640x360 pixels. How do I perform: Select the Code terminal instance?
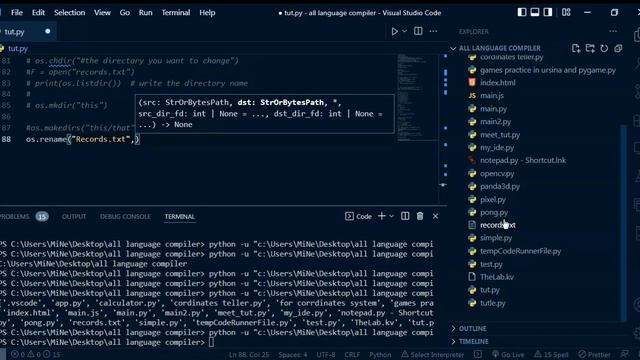[358, 216]
